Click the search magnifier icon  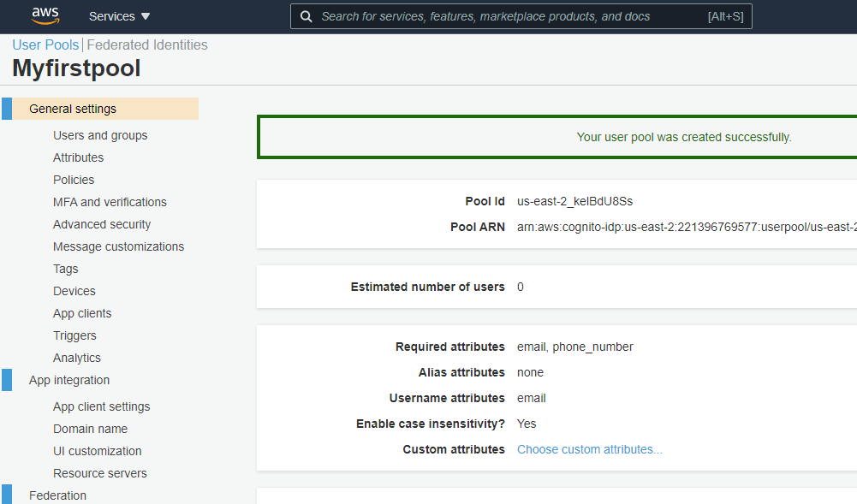(x=306, y=16)
